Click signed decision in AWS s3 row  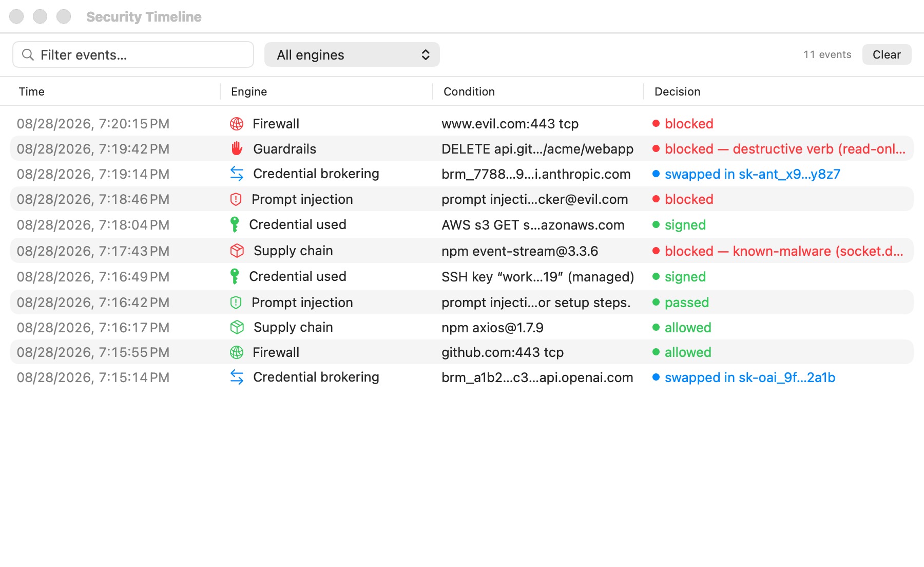point(685,225)
